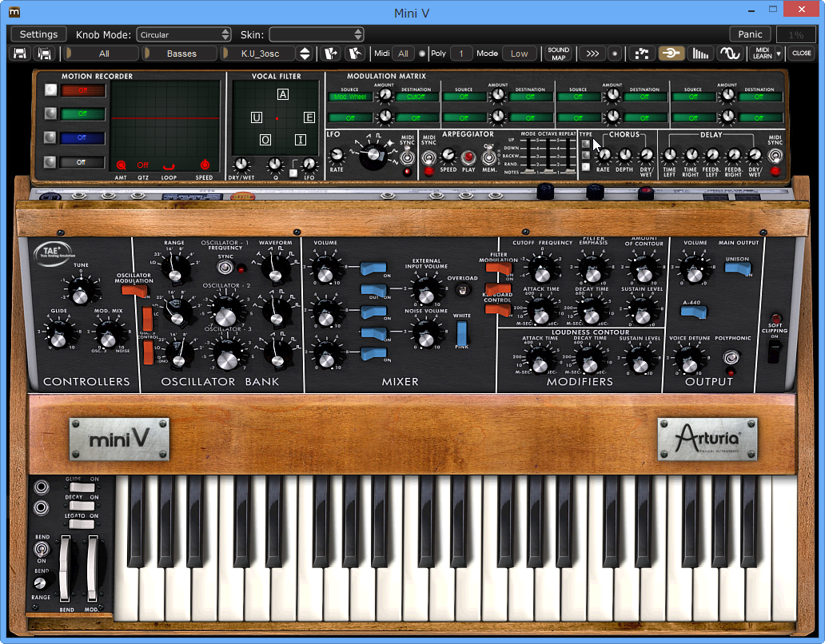Click the Mod wheel
This screenshot has width=825, height=644.
click(x=93, y=568)
